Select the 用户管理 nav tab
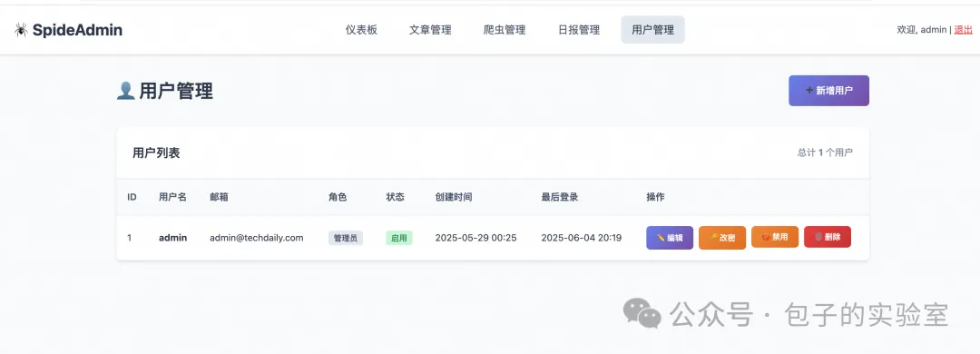This screenshot has height=354, width=980. point(652,29)
